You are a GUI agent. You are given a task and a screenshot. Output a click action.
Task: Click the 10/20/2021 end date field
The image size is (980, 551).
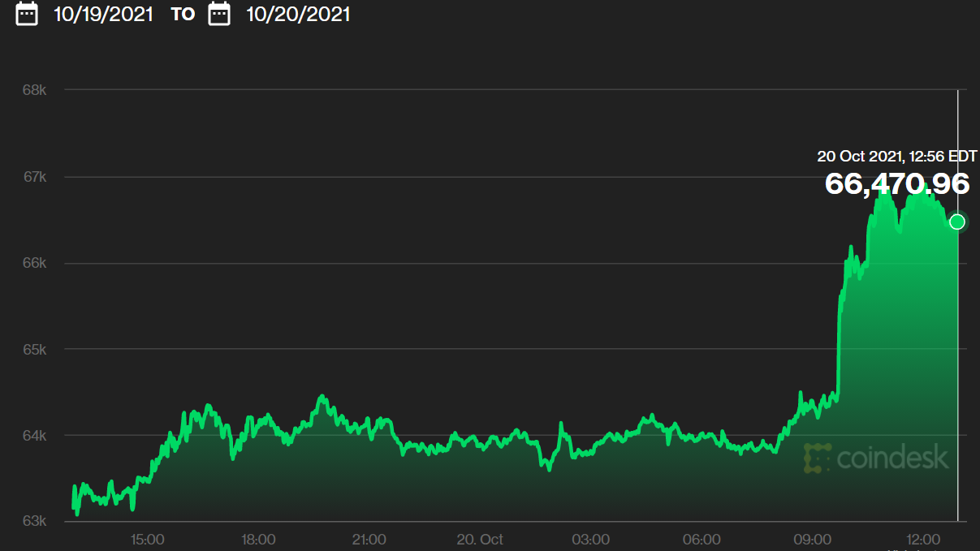298,14
